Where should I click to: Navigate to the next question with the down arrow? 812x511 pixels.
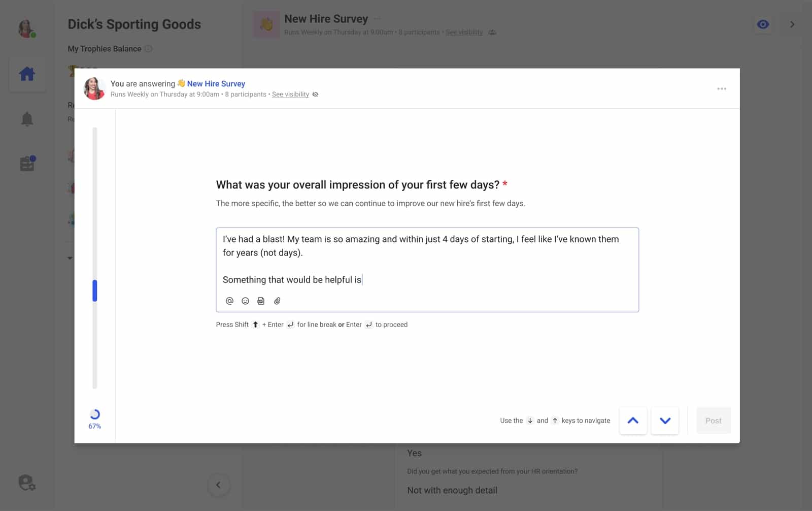665,421
